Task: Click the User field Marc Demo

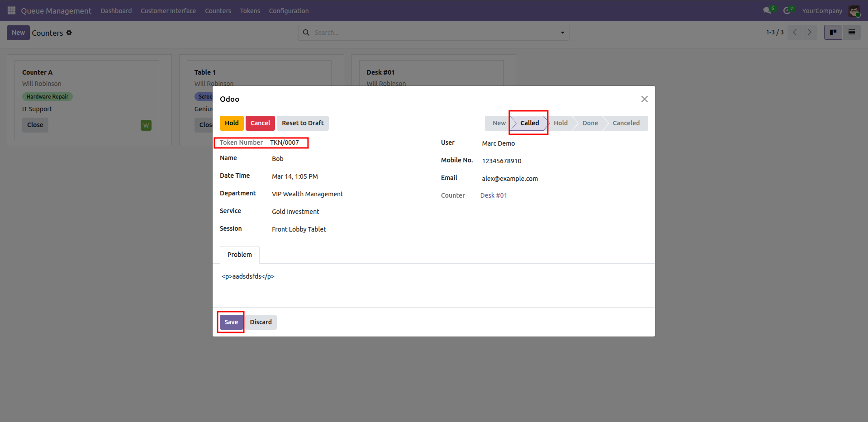Action: tap(498, 143)
